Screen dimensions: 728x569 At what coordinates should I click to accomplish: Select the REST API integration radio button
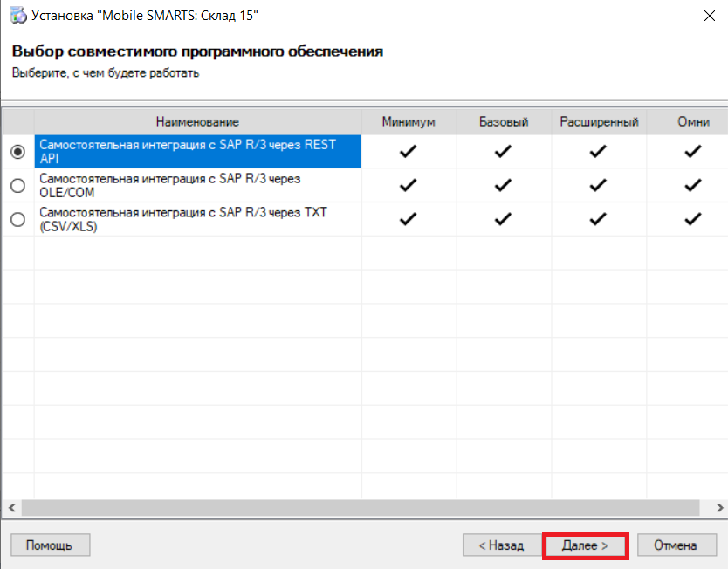point(18,152)
